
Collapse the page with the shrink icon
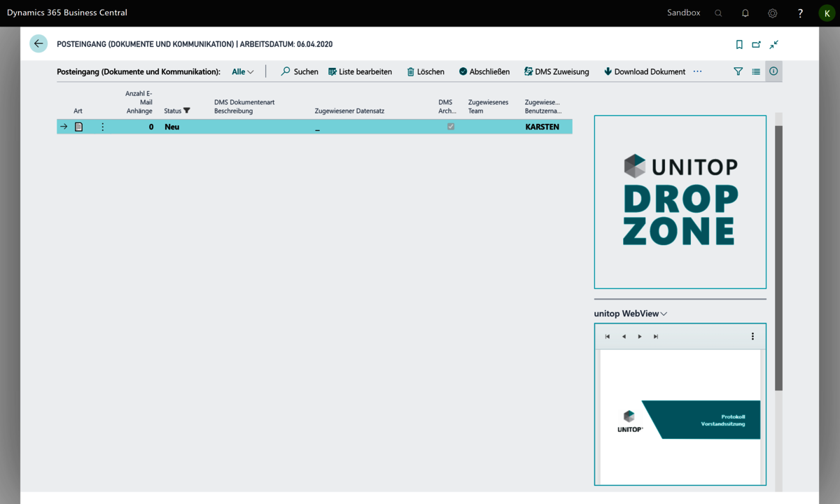(773, 44)
